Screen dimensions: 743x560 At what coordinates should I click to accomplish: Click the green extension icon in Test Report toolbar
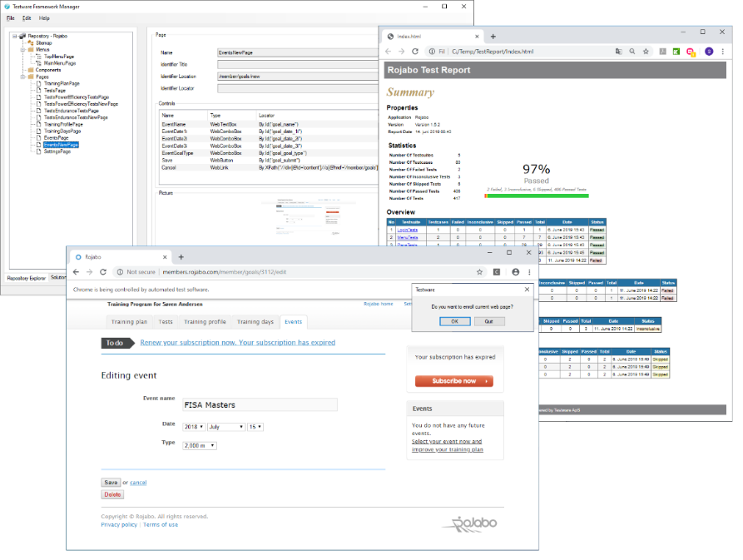tap(676, 51)
